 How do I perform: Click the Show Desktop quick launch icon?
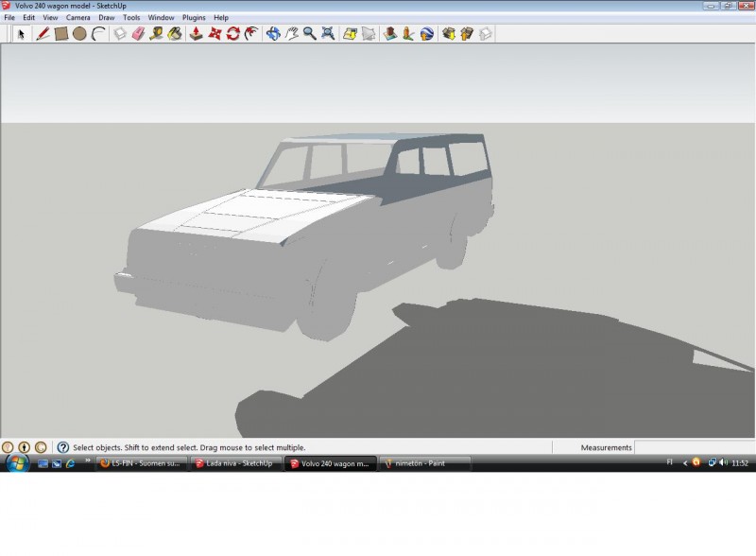(x=43, y=463)
